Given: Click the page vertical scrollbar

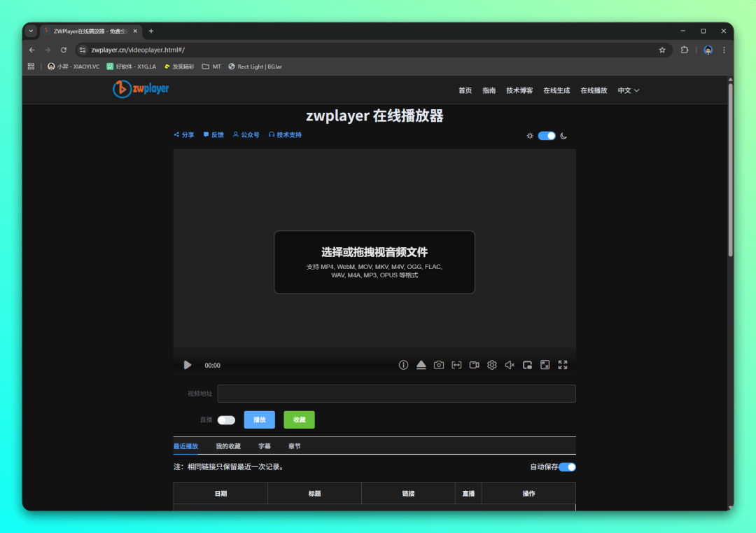Looking at the screenshot, I should [x=730, y=169].
